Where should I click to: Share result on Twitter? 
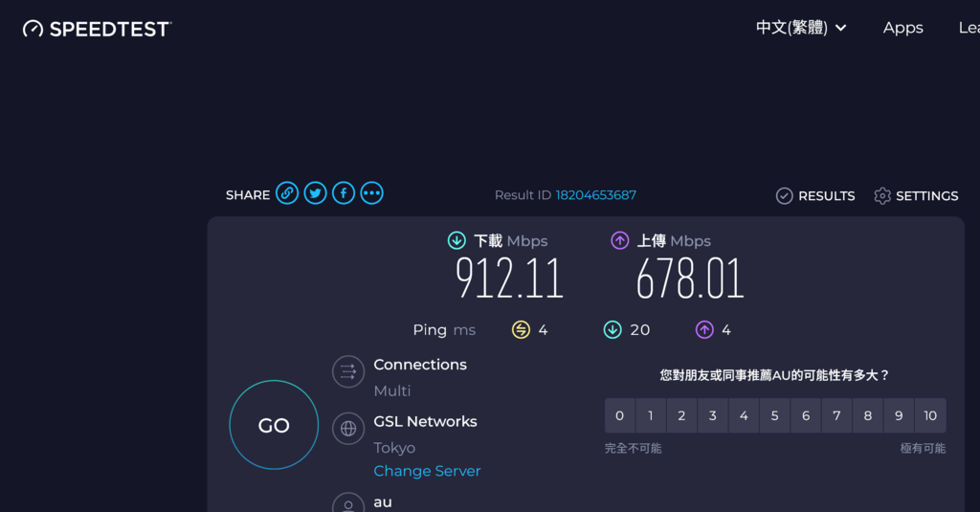[316, 193]
